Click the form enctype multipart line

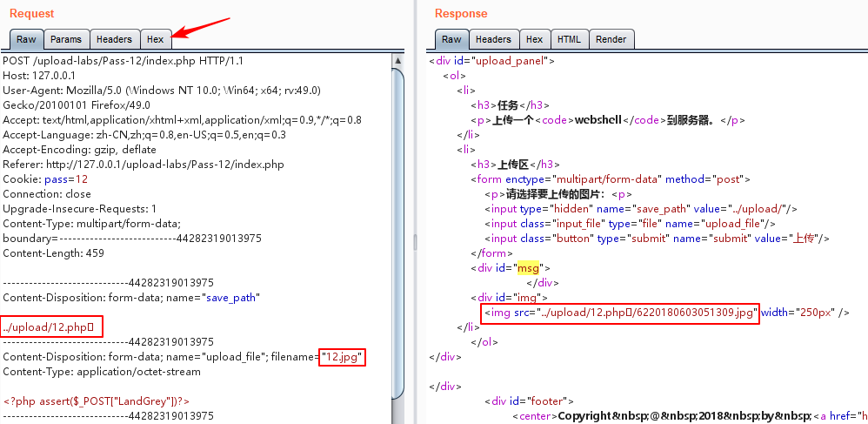coord(611,179)
